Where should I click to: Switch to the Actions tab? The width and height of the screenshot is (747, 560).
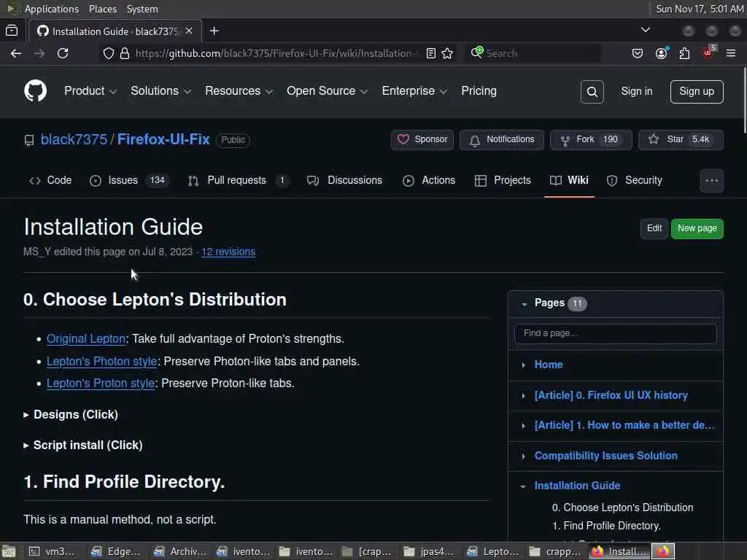click(x=429, y=181)
